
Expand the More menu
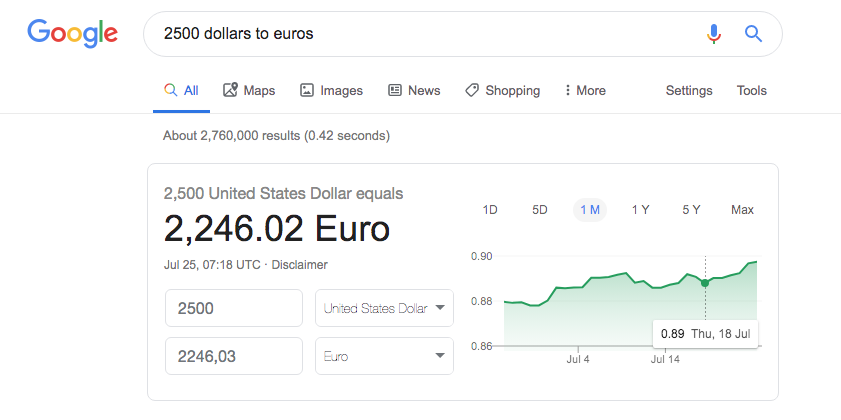tap(585, 91)
